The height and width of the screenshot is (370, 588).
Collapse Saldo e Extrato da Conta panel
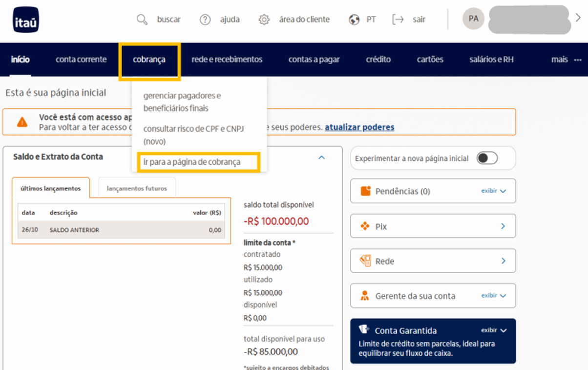pyautogui.click(x=321, y=157)
